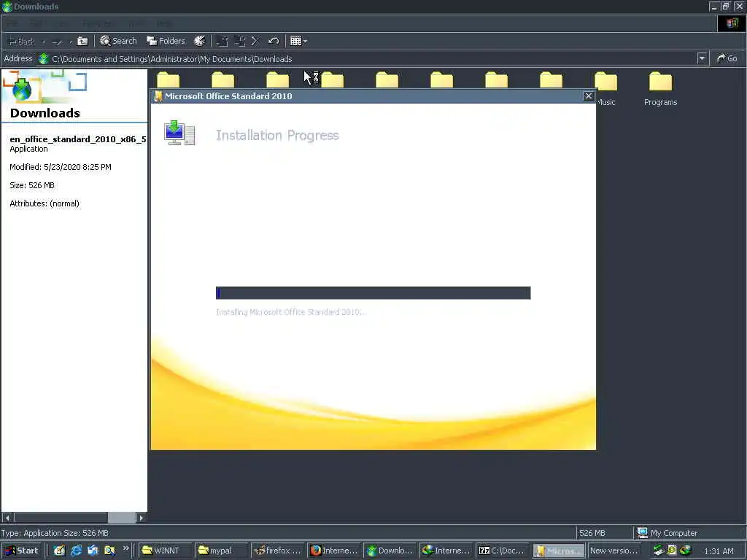
Task: Click the installation progress bar
Action: [x=373, y=293]
